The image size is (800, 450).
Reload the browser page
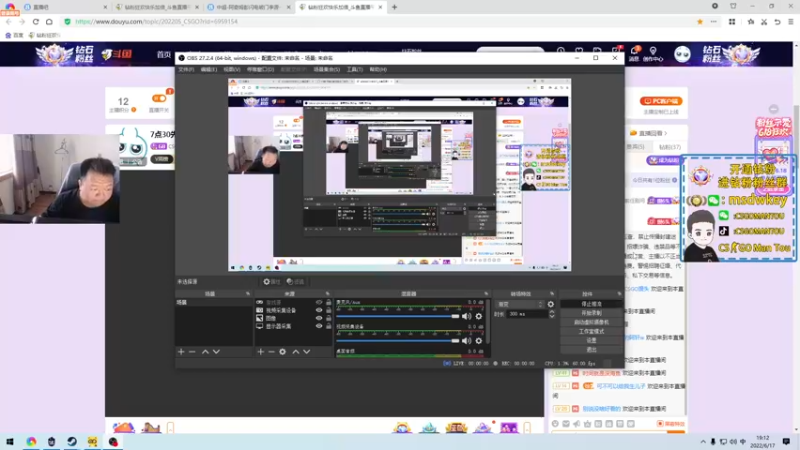coord(36,21)
